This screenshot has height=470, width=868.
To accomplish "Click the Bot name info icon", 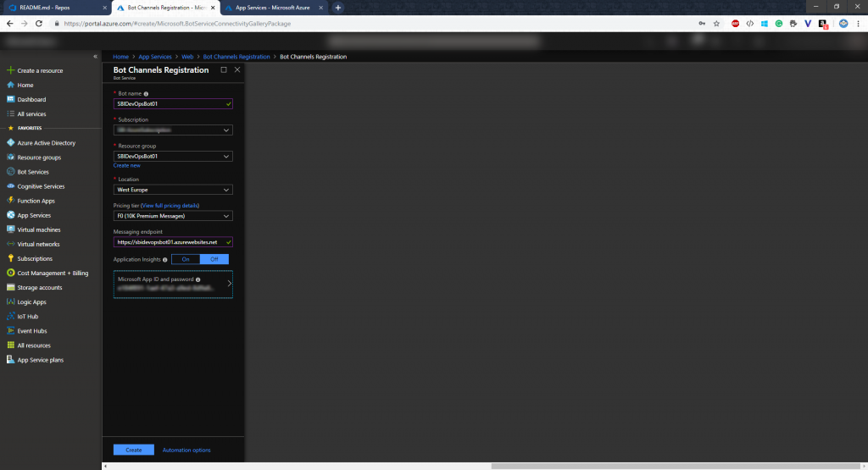I will [x=146, y=94].
